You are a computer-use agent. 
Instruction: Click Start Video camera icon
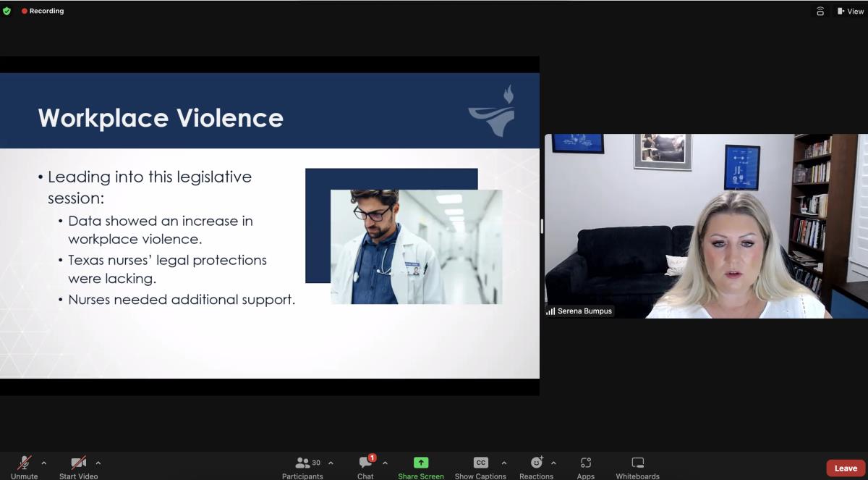[x=78, y=463]
